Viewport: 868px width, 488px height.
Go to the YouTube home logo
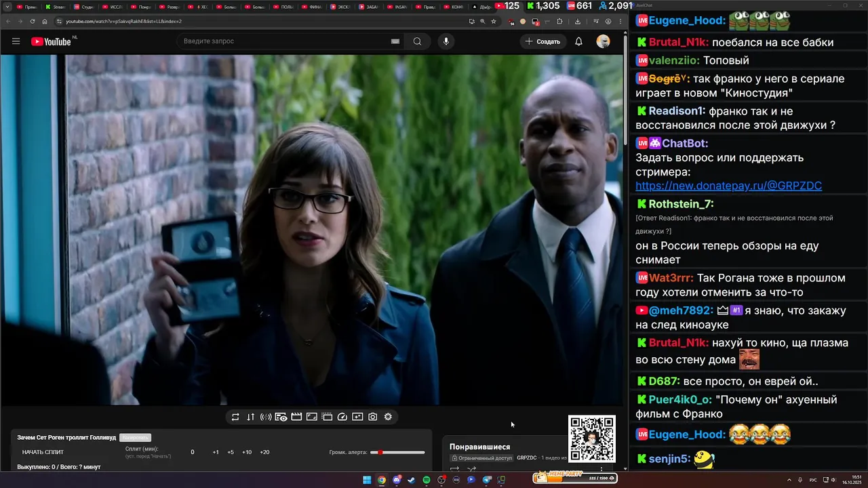pyautogui.click(x=51, y=41)
